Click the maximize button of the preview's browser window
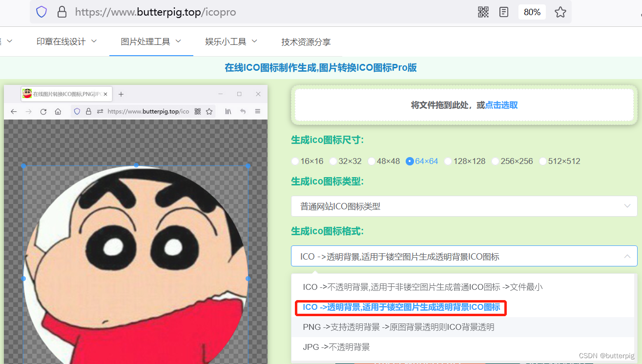 tap(239, 94)
